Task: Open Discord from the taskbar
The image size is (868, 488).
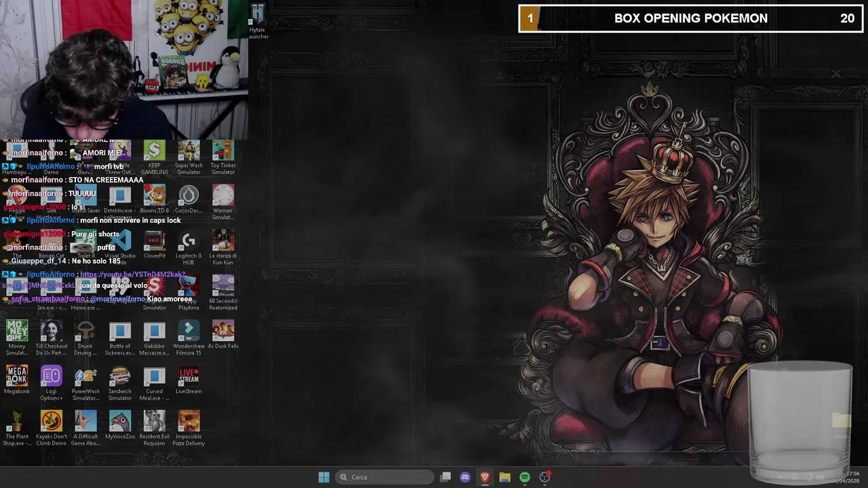Action: coord(465,477)
